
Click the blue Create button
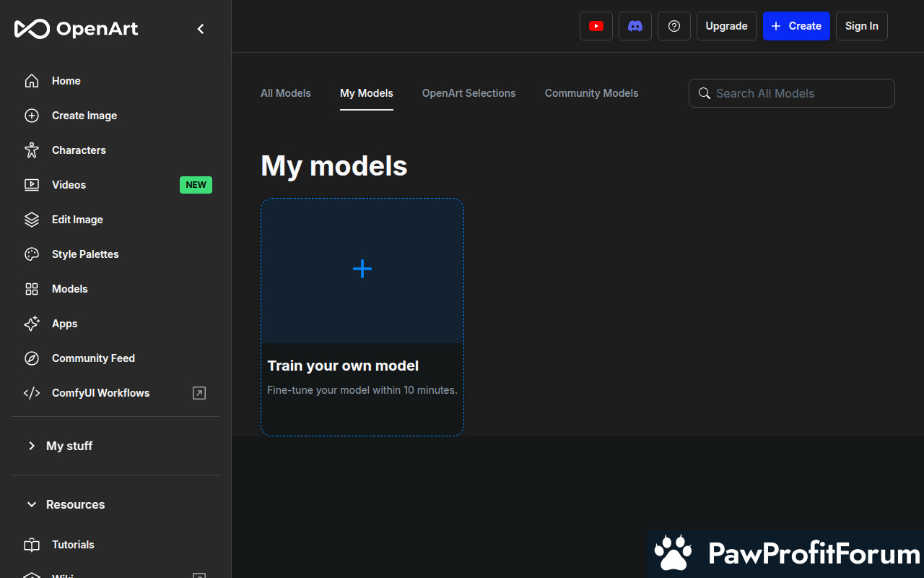[796, 26]
